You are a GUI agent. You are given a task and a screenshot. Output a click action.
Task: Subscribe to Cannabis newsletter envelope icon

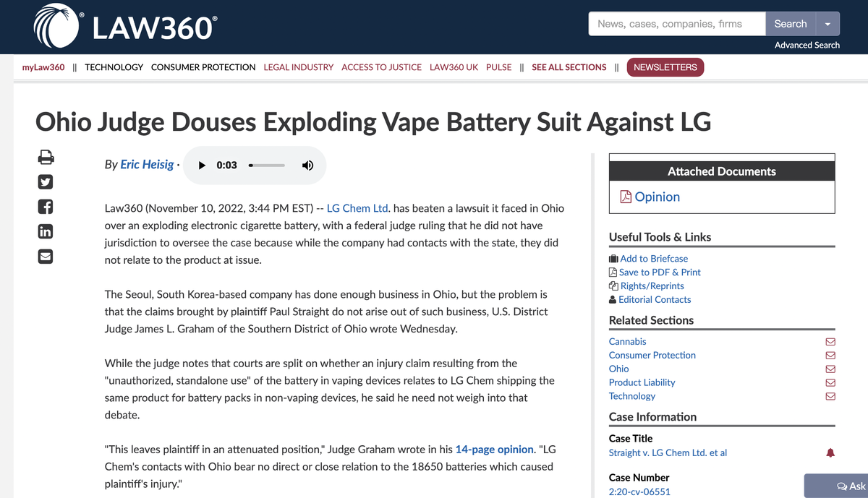830,341
